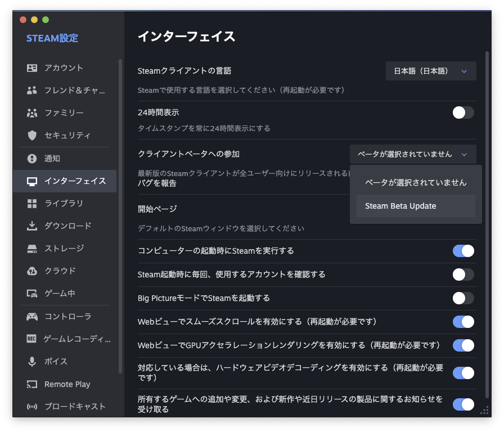This screenshot has width=504, height=432.
Task: Click the window resize grip corner
Action: pos(484,411)
